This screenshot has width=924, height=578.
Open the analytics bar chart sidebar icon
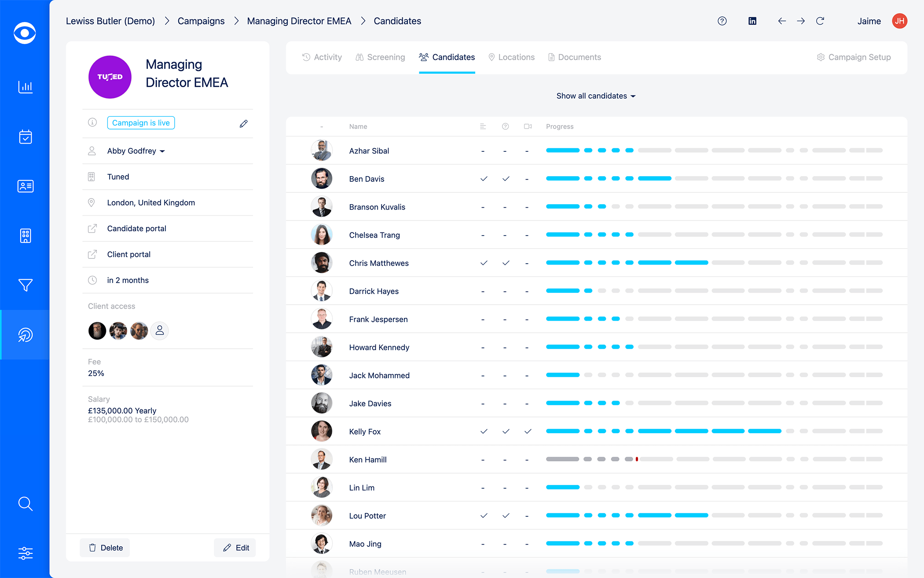(x=25, y=87)
